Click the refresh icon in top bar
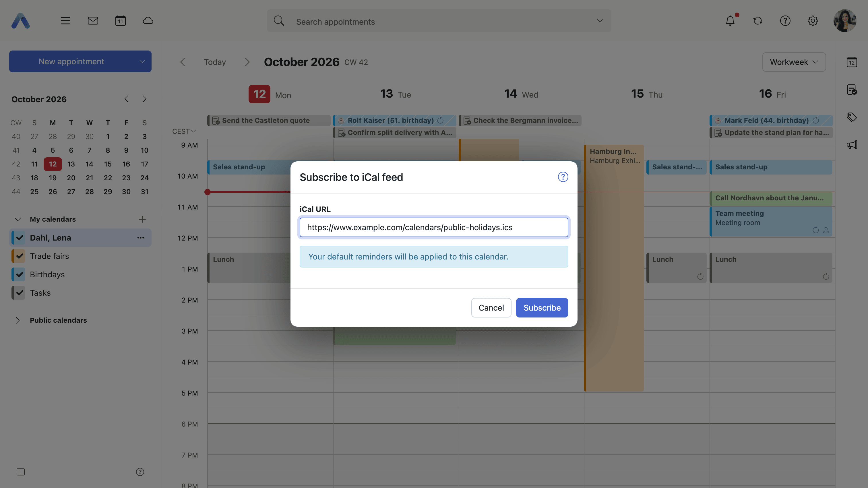The width and height of the screenshot is (868, 488). tap(758, 21)
